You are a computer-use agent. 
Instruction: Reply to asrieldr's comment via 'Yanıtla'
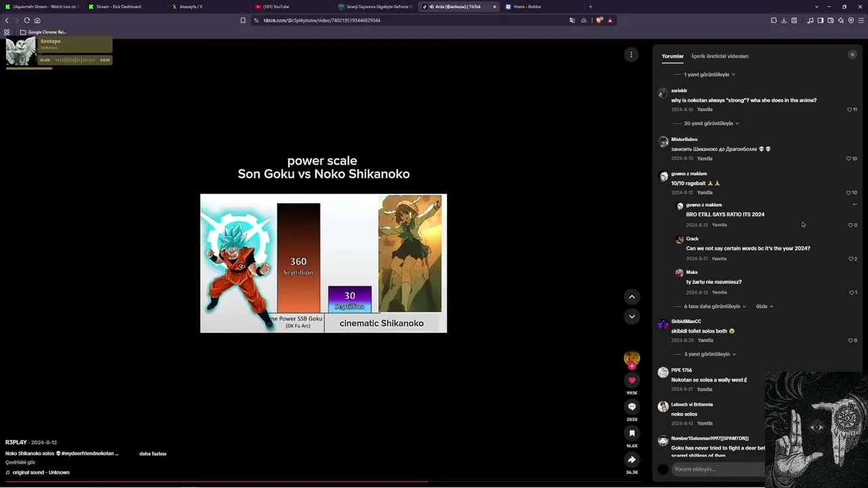(705, 110)
